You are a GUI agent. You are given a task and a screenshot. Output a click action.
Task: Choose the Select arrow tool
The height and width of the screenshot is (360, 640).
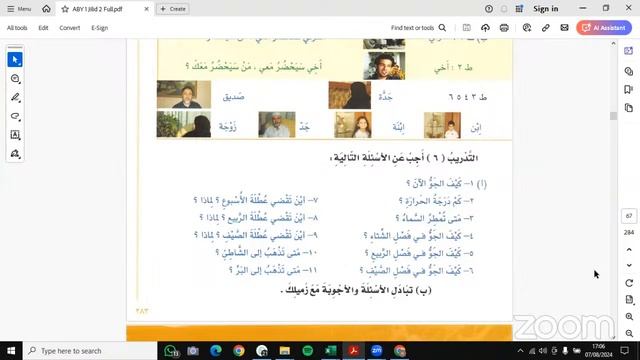[x=15, y=60]
